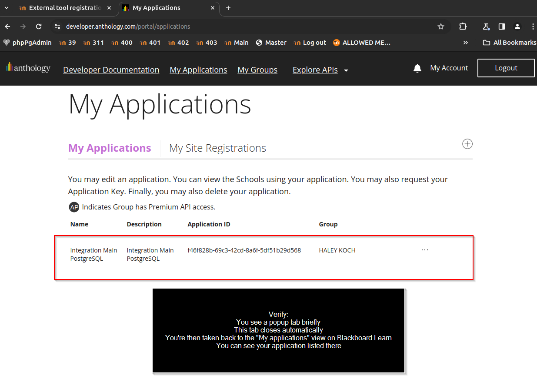Open bookmark labeled 311

pos(93,43)
